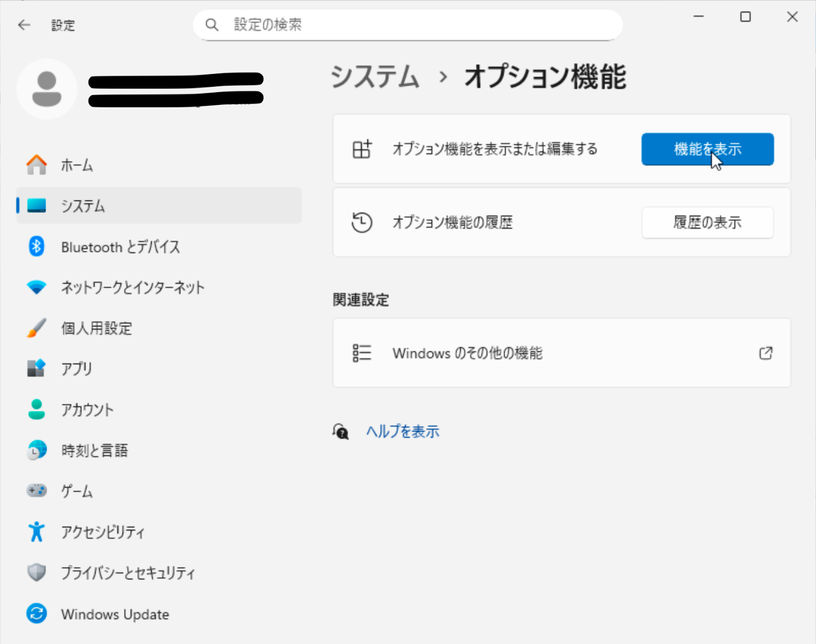Click the オプション機能の履歴 label
Image resolution: width=816 pixels, height=644 pixels.
coord(452,223)
